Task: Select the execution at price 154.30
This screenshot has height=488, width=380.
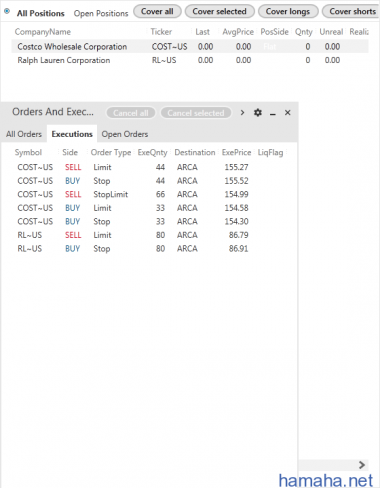Action: coord(150,221)
